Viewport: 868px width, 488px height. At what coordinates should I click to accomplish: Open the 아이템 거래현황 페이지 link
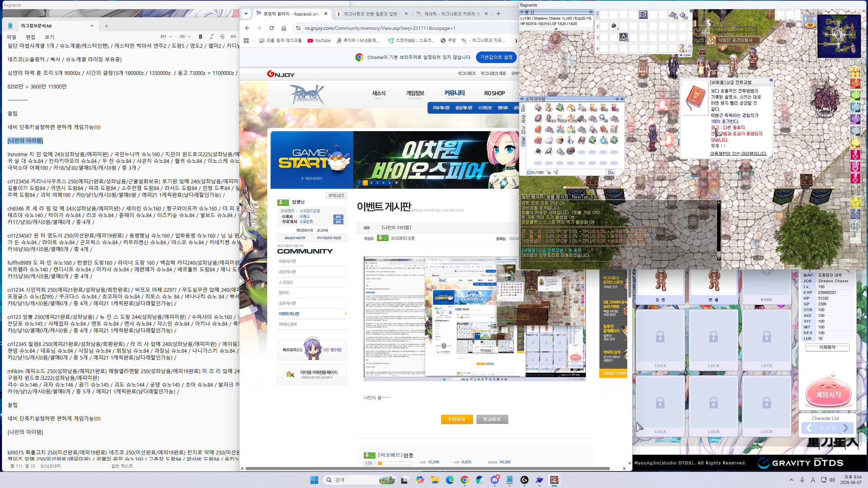[x=312, y=374]
